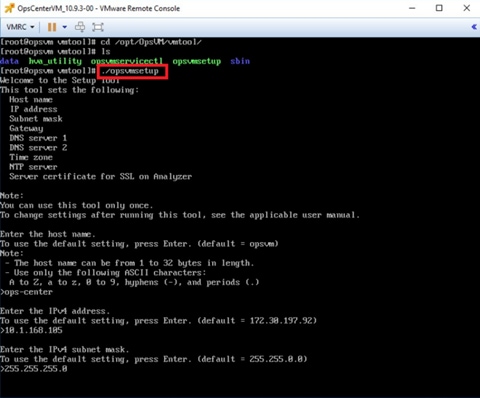Click the 'sbin' directory in listing

tap(240, 61)
